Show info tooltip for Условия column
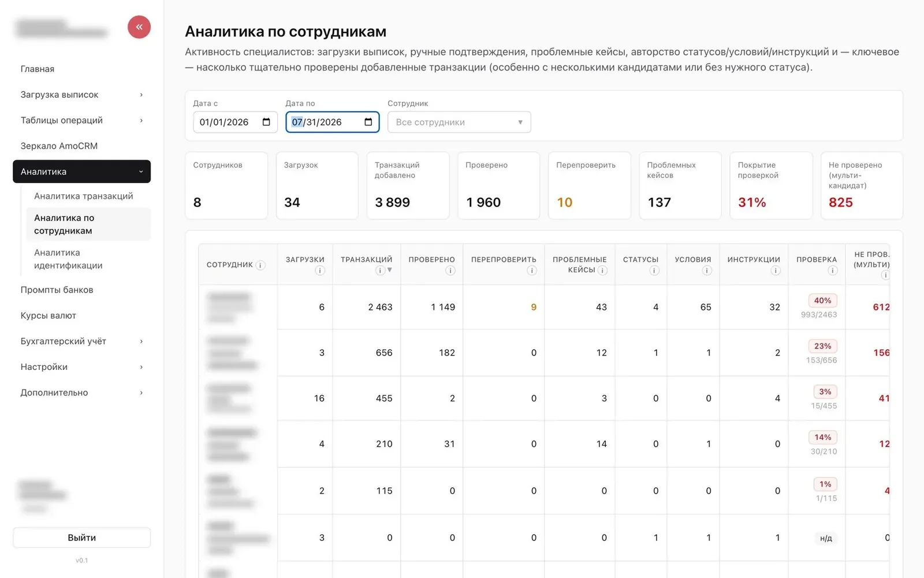 click(707, 271)
